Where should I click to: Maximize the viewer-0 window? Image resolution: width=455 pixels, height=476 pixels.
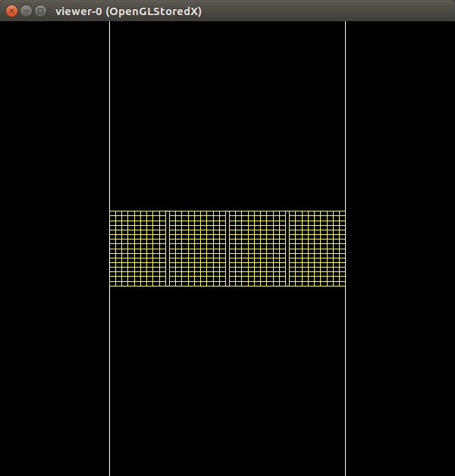coord(40,11)
